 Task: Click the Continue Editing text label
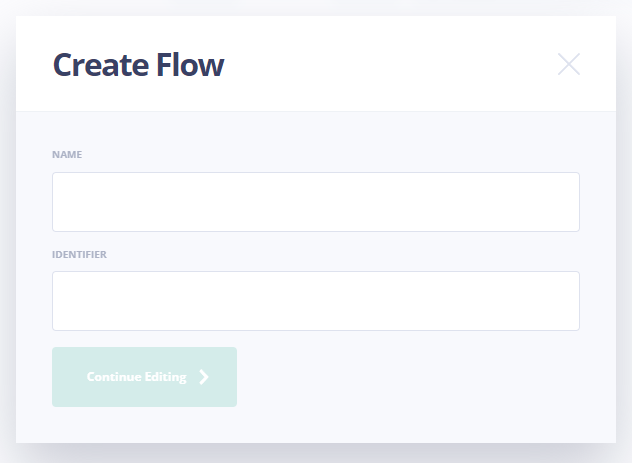136,377
